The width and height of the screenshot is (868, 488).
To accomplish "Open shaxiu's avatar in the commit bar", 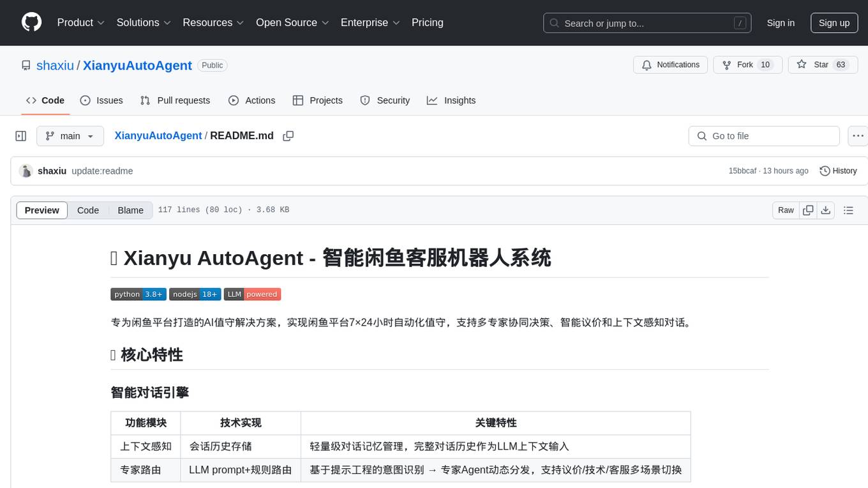I will pos(26,171).
